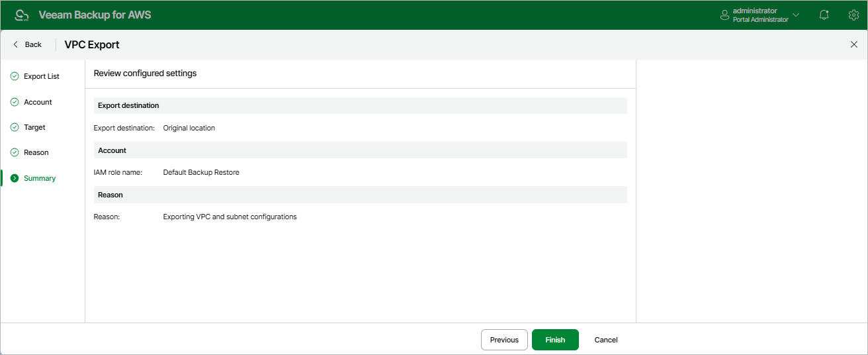This screenshot has width=868, height=355.
Task: Click Review configured settings heading
Action: (x=145, y=74)
